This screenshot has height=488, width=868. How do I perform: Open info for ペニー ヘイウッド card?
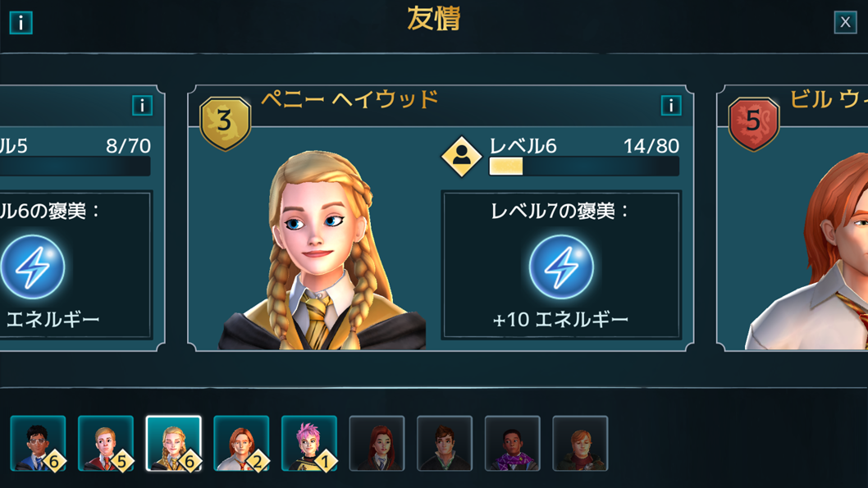click(x=671, y=105)
